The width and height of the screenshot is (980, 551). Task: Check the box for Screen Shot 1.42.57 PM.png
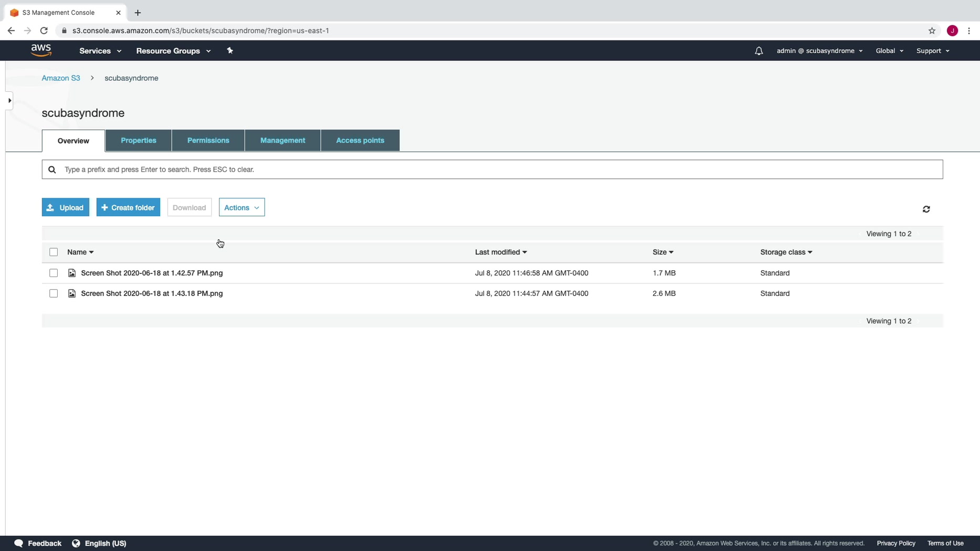[x=54, y=273]
